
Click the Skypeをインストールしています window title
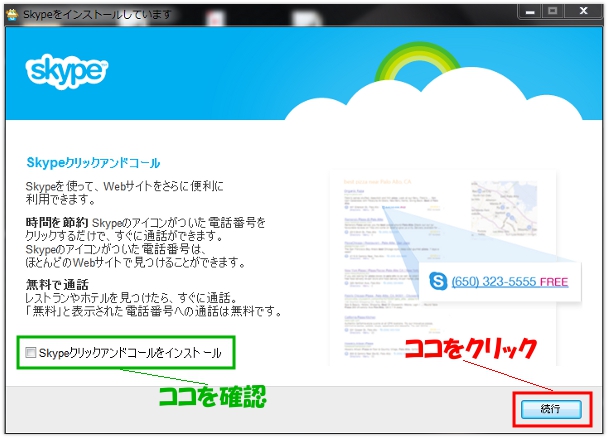(97, 15)
